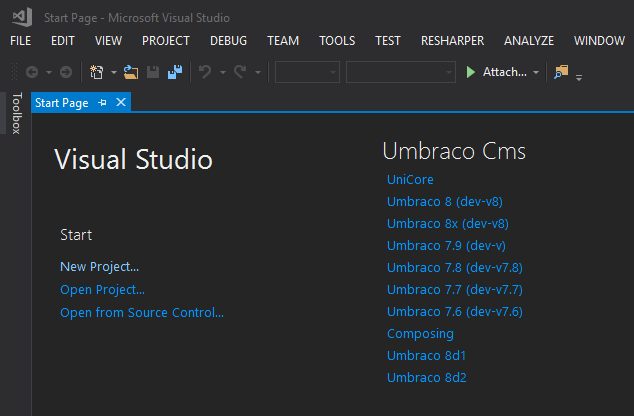The width and height of the screenshot is (634, 416).
Task: Expand the New Project dropdown arrow
Action: 114,72
